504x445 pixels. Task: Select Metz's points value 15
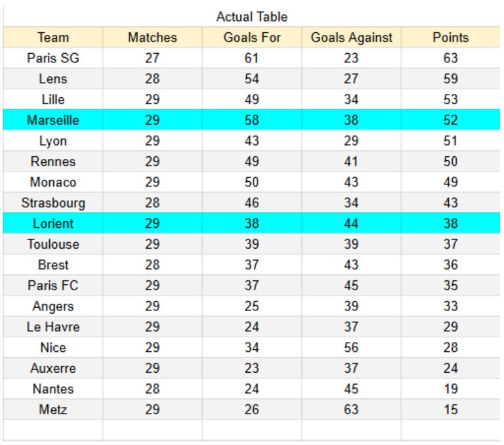click(450, 410)
